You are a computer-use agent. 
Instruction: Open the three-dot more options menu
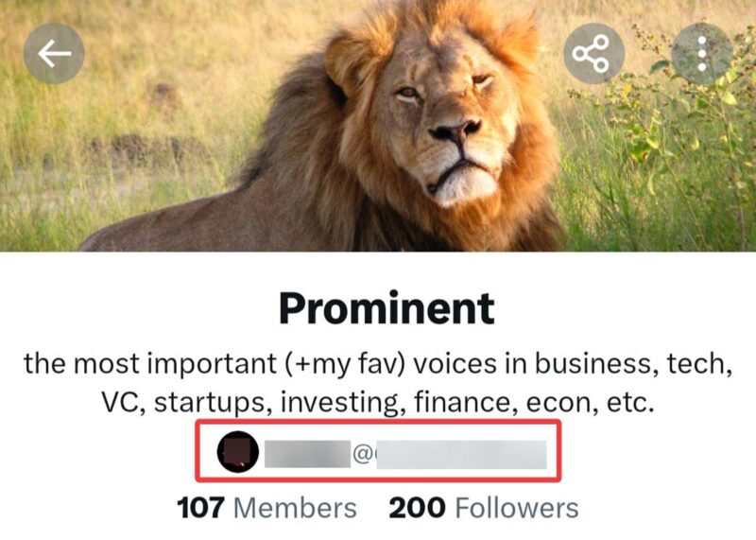pos(702,54)
